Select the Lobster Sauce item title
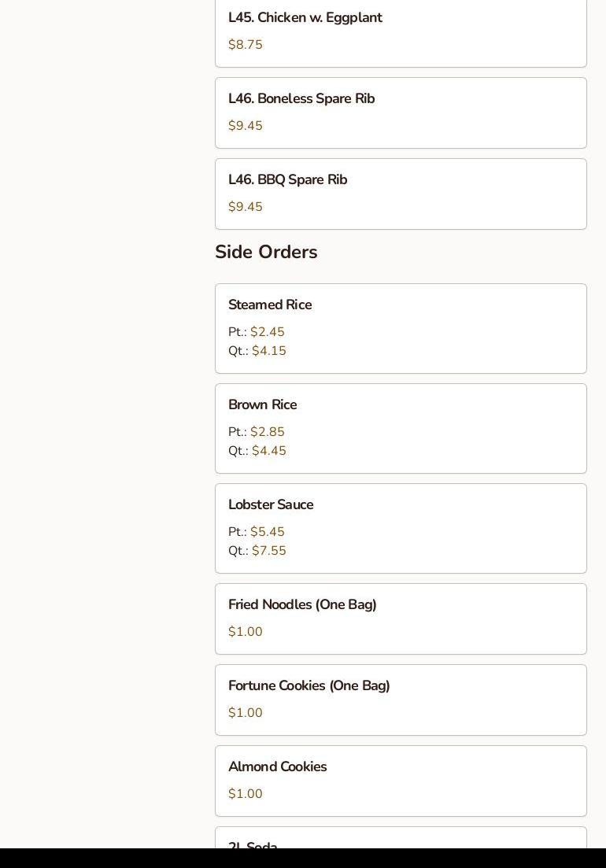Image resolution: width=606 pixels, height=868 pixels. [271, 505]
